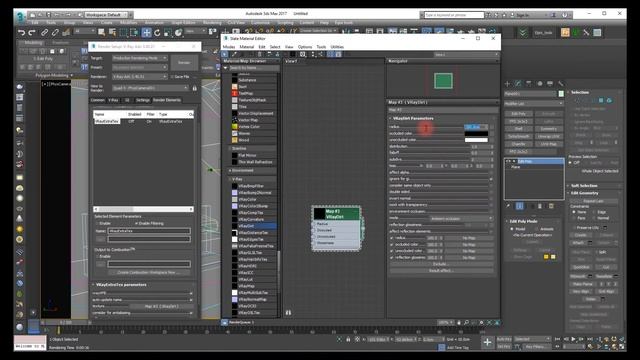This screenshot has width=640, height=360.
Task: Toggle the Save File checkbox in Render Setup
Action: tap(173, 77)
